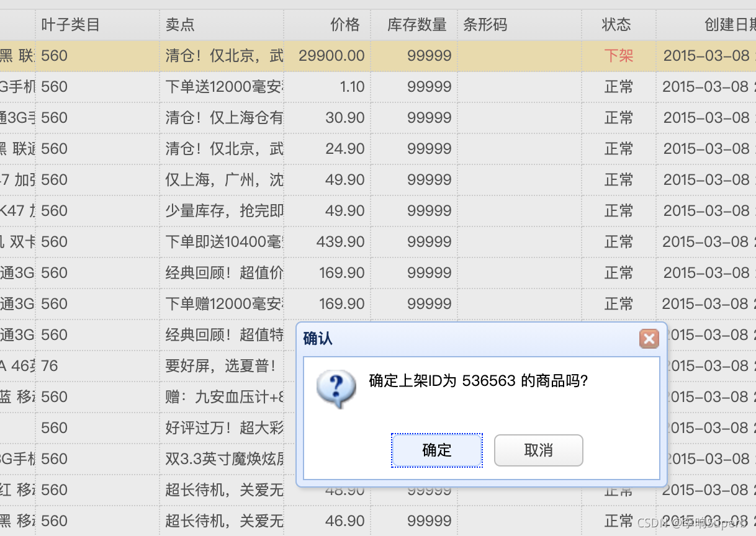Click the 叶子类目 column header
The image size is (756, 536).
point(68,25)
